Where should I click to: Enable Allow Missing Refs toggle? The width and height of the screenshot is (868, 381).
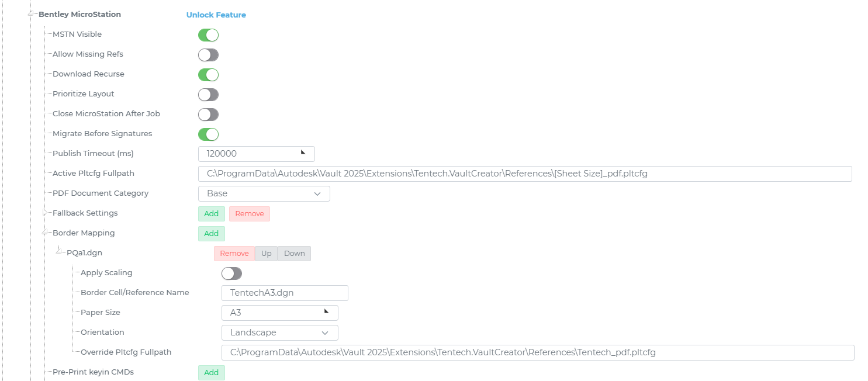(208, 55)
